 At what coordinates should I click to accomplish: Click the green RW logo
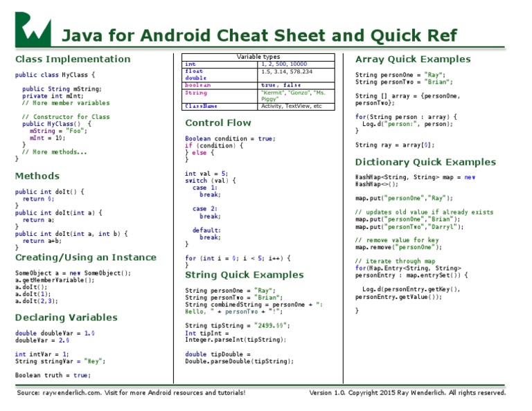(x=33, y=29)
